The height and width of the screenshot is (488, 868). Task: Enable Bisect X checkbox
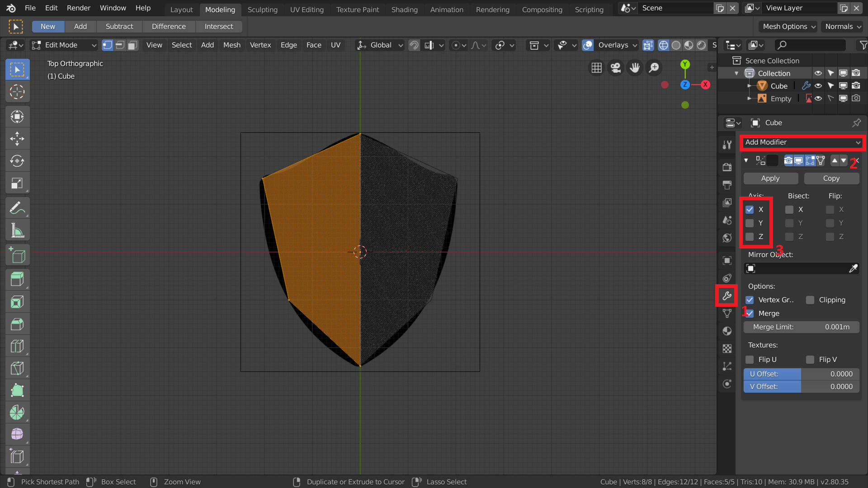tap(789, 210)
